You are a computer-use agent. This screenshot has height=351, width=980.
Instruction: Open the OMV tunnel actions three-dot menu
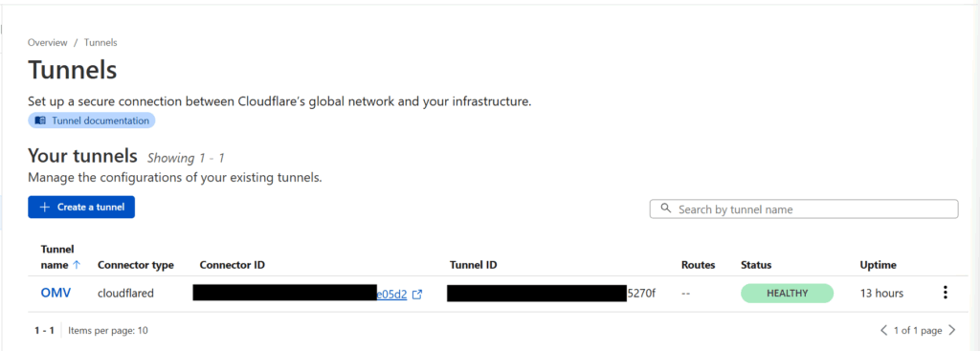[945, 293]
